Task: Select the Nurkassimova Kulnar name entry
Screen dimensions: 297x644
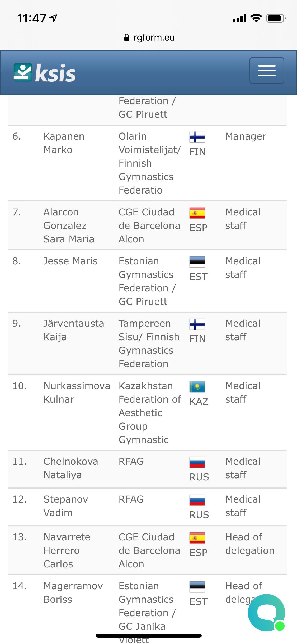Action: coord(77,393)
